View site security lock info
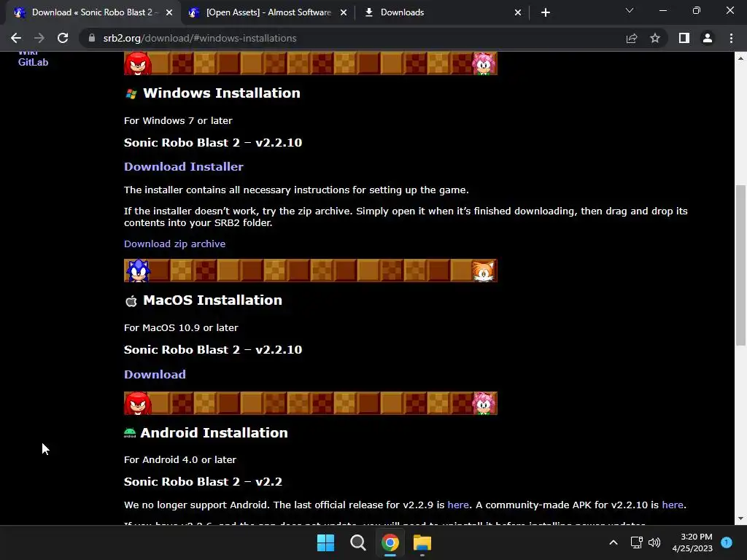Screen dimensions: 747x560 tap(92, 38)
